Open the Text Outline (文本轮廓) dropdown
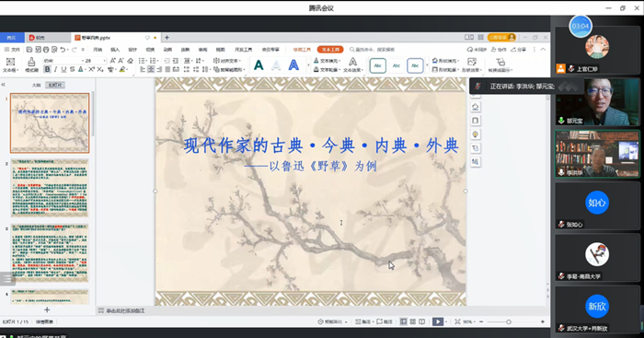Image resolution: width=644 pixels, height=338 pixels. (x=328, y=69)
